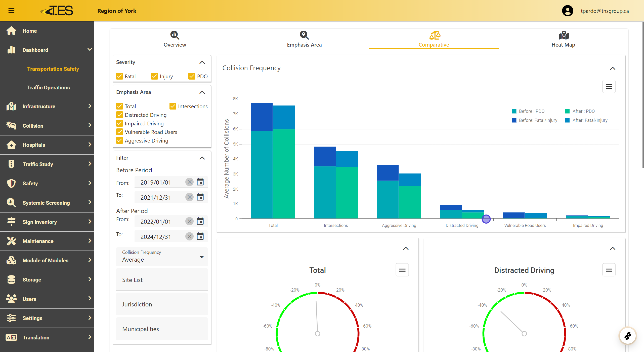
Task: Disable the Intersections emphasis area checkbox
Action: (173, 106)
